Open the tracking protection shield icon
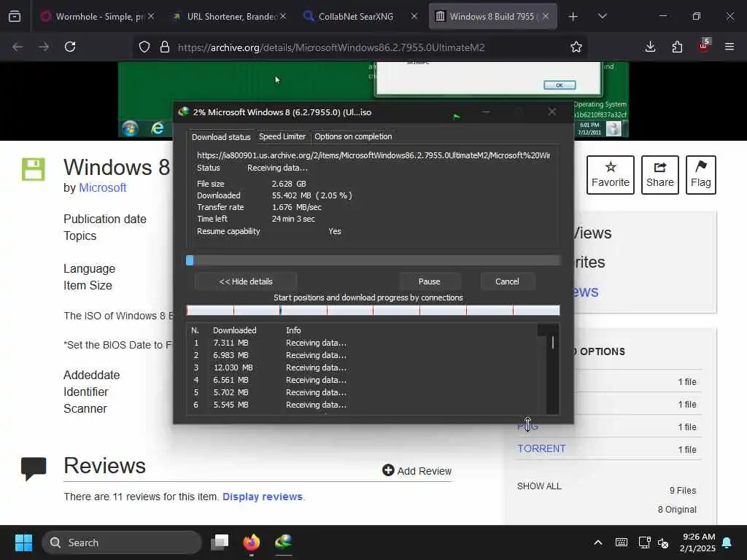This screenshot has height=560, width=747. pos(144,47)
